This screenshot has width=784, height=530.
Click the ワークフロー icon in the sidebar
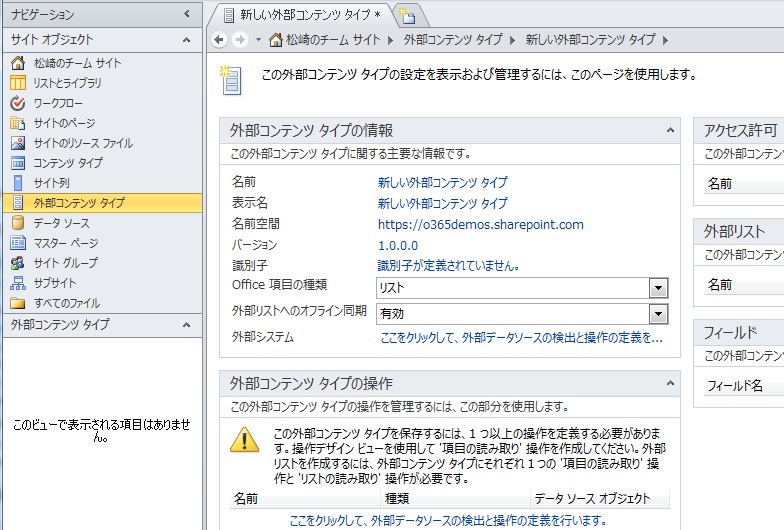[18, 103]
